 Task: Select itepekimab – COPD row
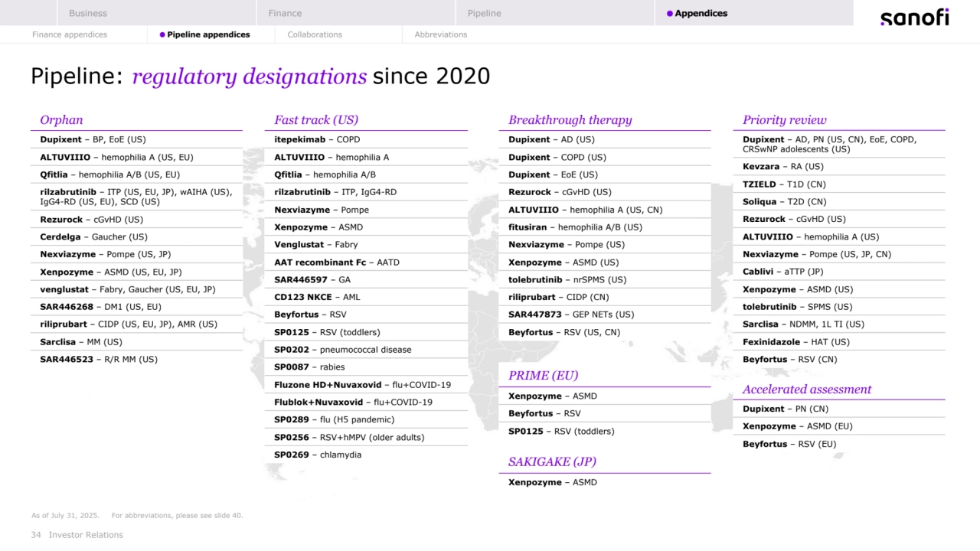coord(366,139)
